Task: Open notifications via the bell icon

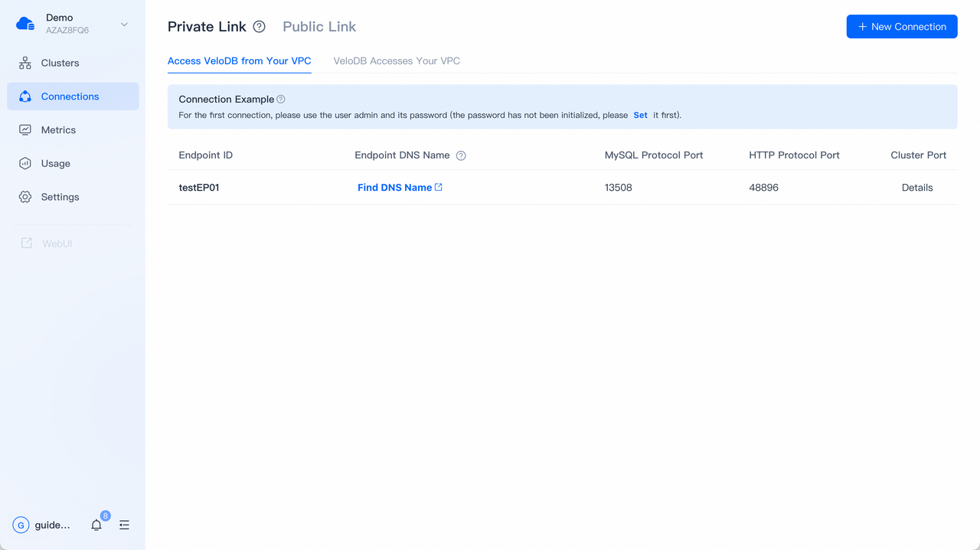Action: point(96,525)
